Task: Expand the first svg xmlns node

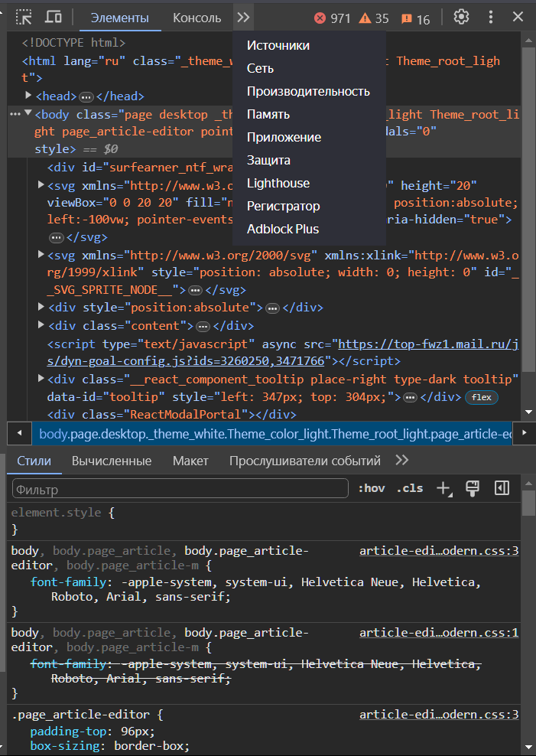Action: tap(41, 184)
